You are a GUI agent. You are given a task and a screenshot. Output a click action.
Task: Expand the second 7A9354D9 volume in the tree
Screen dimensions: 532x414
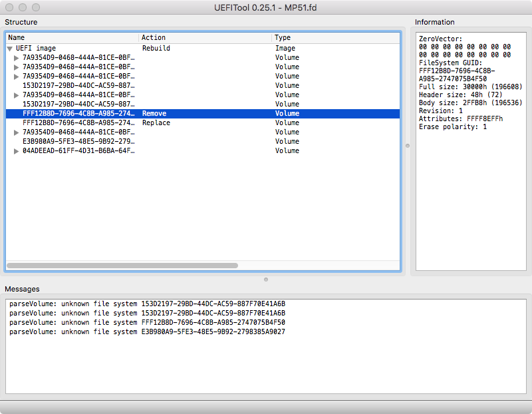click(x=16, y=67)
